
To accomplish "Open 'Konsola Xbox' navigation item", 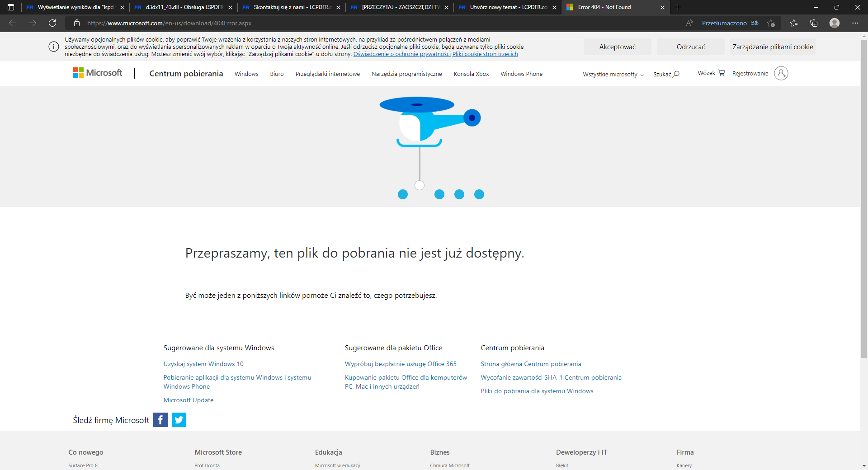I will (472, 74).
